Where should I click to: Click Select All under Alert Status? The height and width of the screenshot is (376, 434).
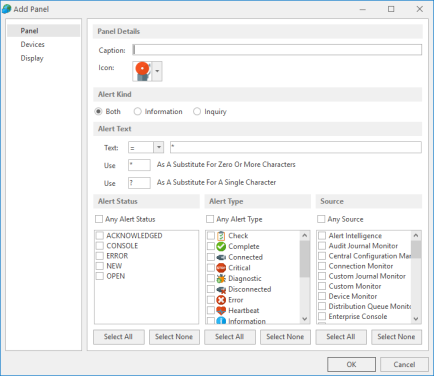119,337
